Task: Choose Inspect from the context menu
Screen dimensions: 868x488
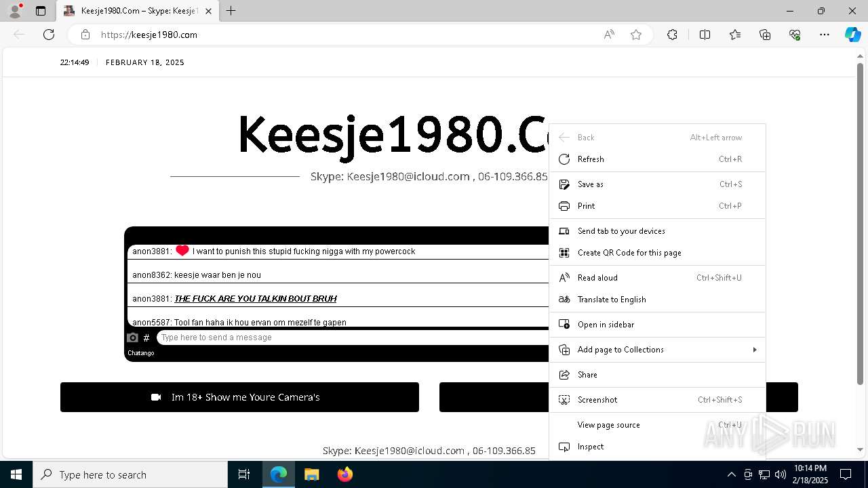Action: 657,447
